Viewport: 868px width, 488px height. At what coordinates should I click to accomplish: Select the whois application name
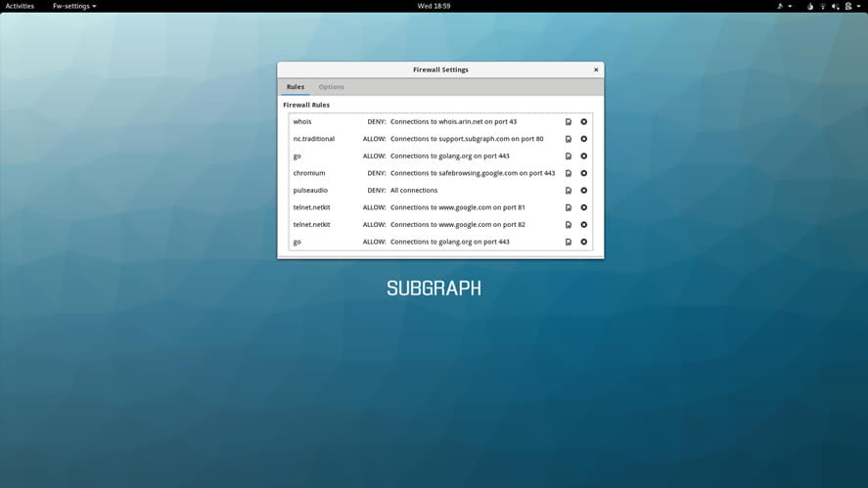pyautogui.click(x=302, y=121)
